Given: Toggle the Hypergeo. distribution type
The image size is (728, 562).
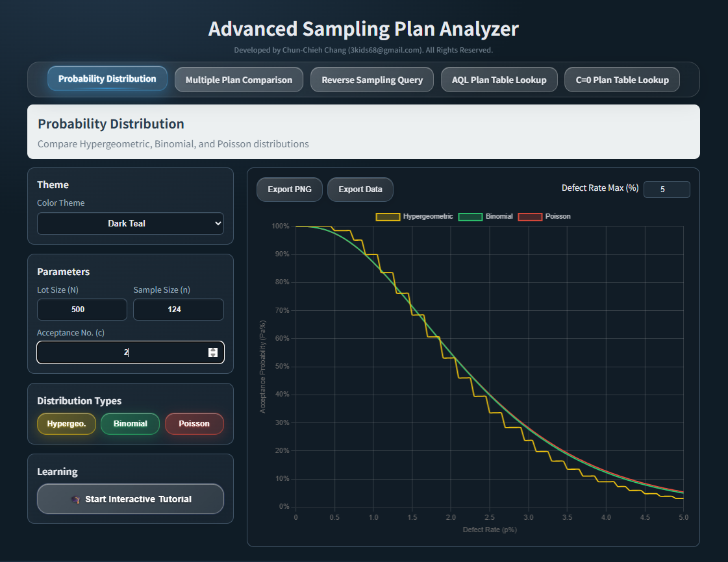Looking at the screenshot, I should point(66,423).
